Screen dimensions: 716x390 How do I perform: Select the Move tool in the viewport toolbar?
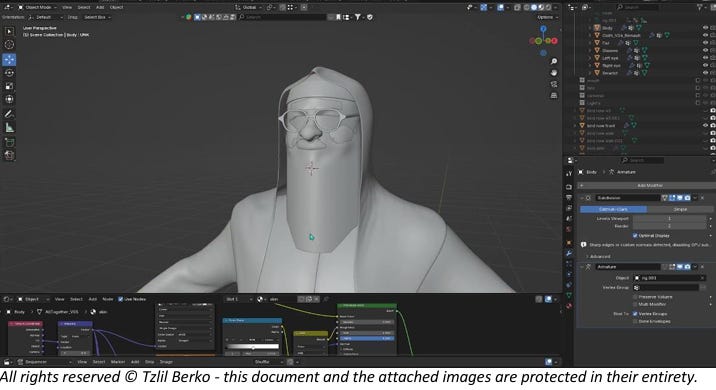pos(9,59)
